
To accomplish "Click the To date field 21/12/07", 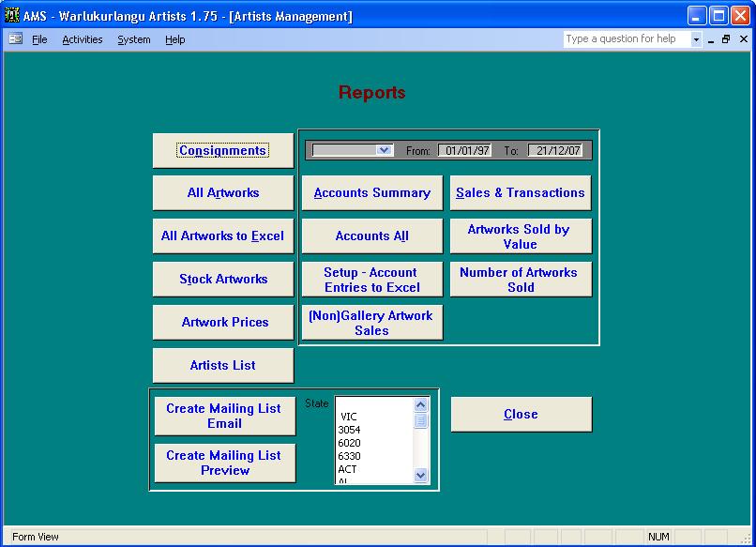I will 555,150.
